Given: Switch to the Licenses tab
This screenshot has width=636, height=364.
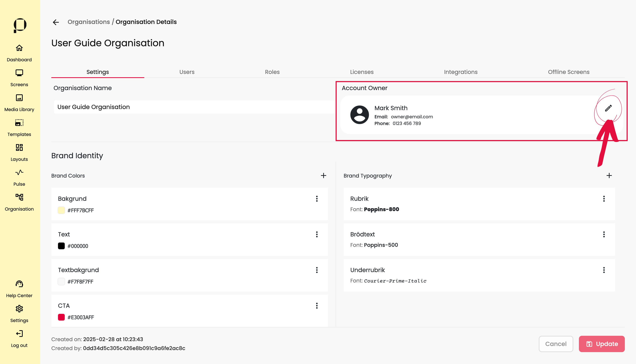Looking at the screenshot, I should pyautogui.click(x=362, y=72).
